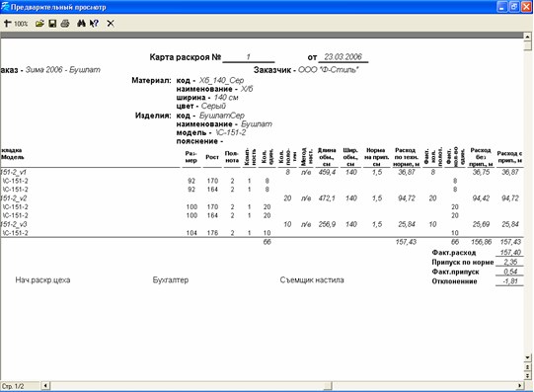Click the zoom 100% toolbar control
The width and height of the screenshot is (534, 392).
(x=16, y=24)
